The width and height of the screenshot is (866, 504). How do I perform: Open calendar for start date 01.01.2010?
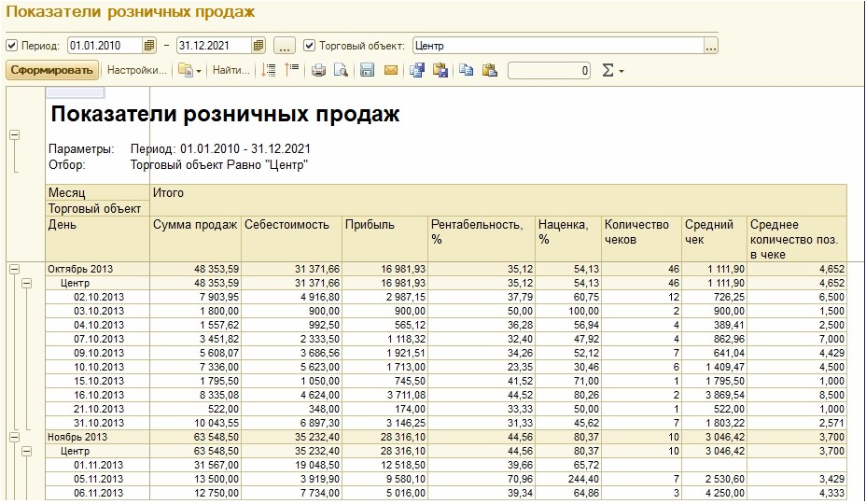coord(149,46)
